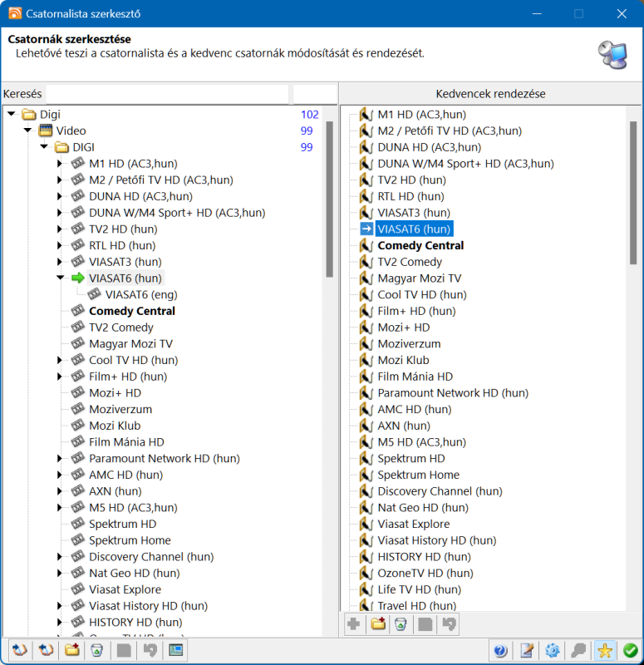Screen dimensions: 644x665
Task: Close the Csatornalista szerkesztő window
Action: [x=622, y=13]
